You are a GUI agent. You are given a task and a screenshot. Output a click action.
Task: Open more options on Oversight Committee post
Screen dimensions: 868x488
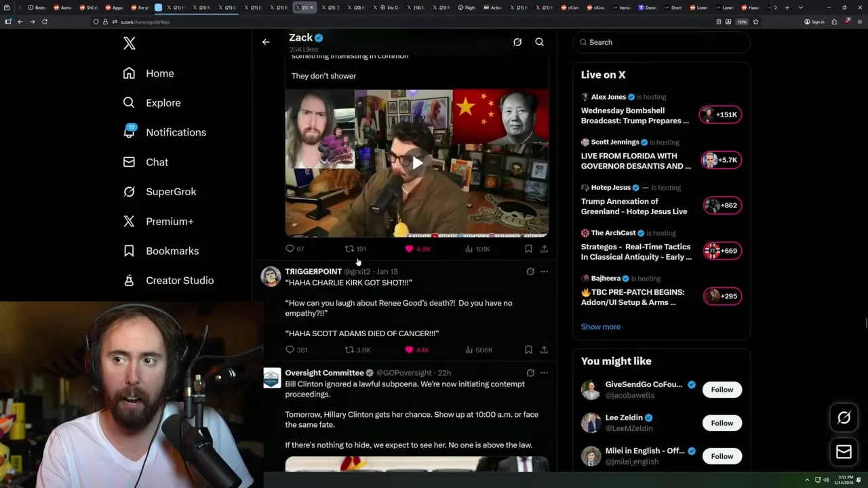point(544,373)
